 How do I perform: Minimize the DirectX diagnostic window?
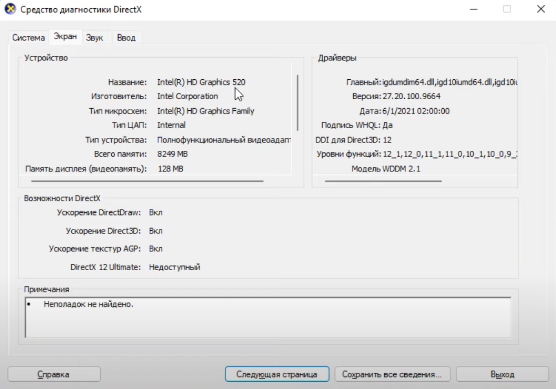pos(473,9)
